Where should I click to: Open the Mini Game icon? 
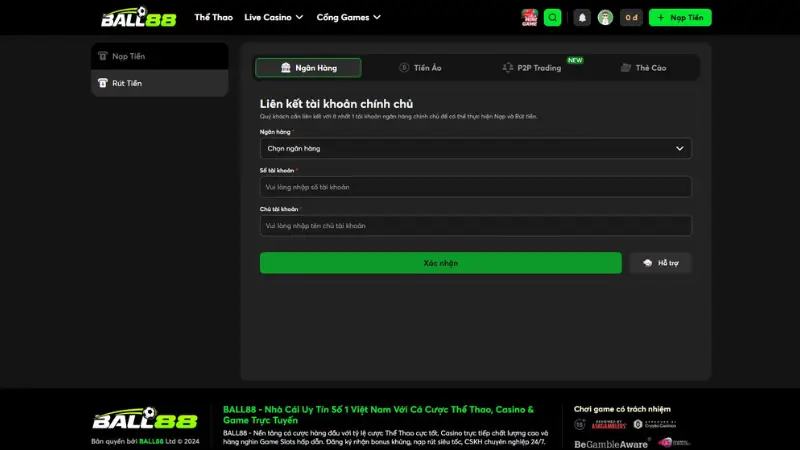(530, 17)
